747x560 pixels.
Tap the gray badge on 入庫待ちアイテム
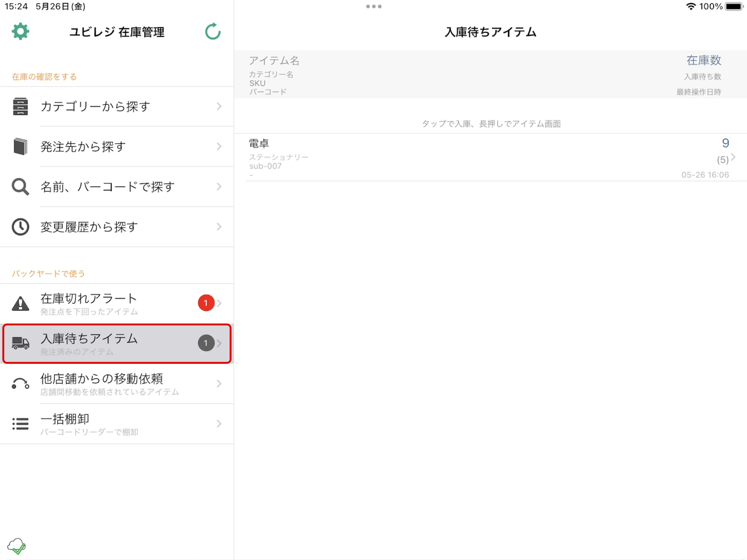click(x=206, y=343)
